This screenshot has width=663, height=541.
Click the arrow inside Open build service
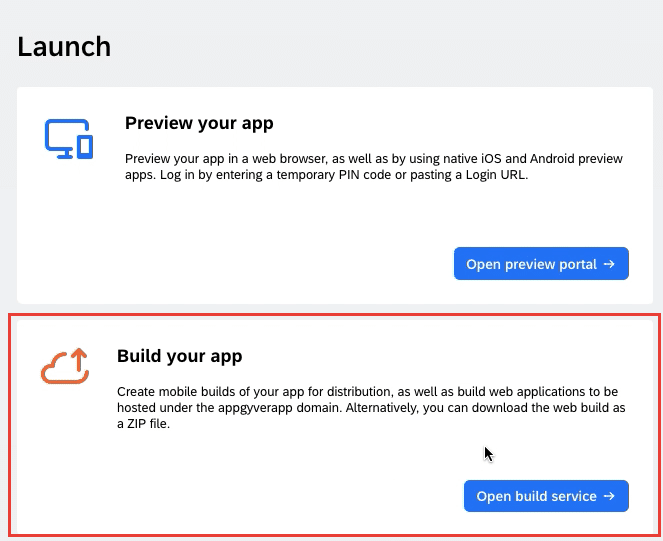(609, 496)
